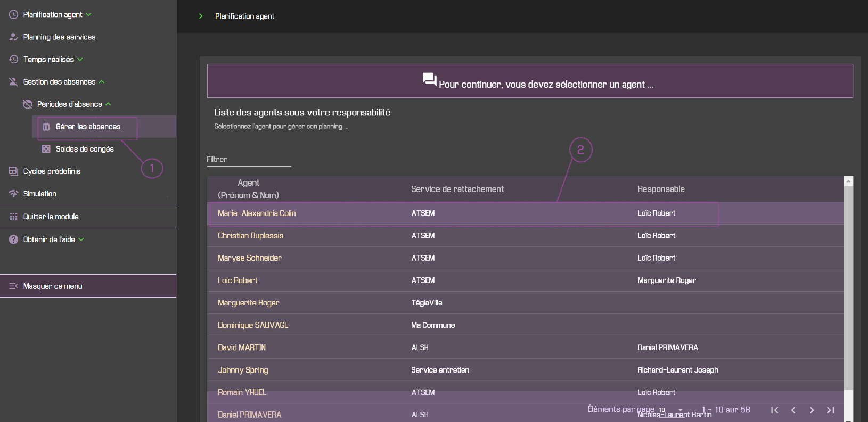Viewport: 868px width, 422px height.
Task: Click the ALSH cell in David MARTIN row
Action: pyautogui.click(x=420, y=347)
